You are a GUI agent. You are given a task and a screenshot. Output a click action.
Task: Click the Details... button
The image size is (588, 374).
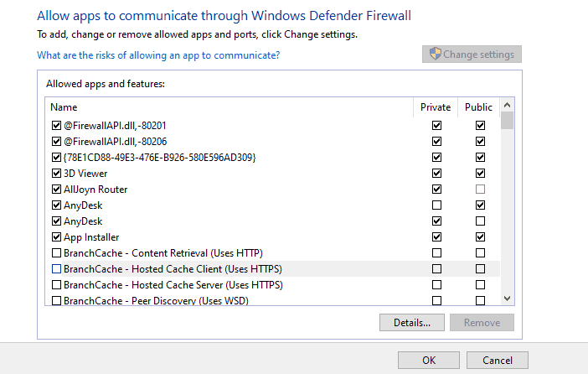tap(412, 323)
